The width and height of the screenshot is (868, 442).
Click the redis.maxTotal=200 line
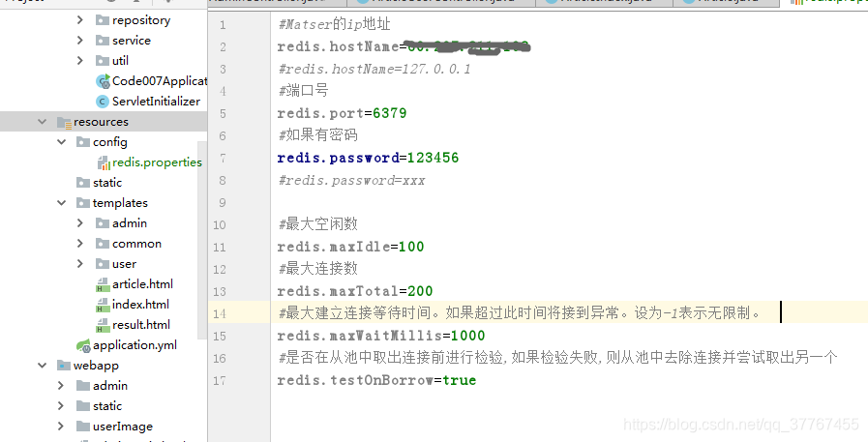tap(355, 291)
